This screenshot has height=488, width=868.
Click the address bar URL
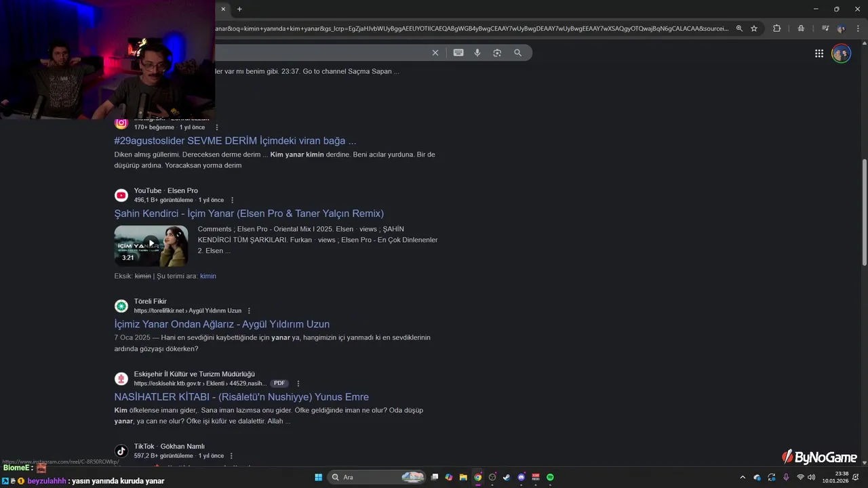473,28
